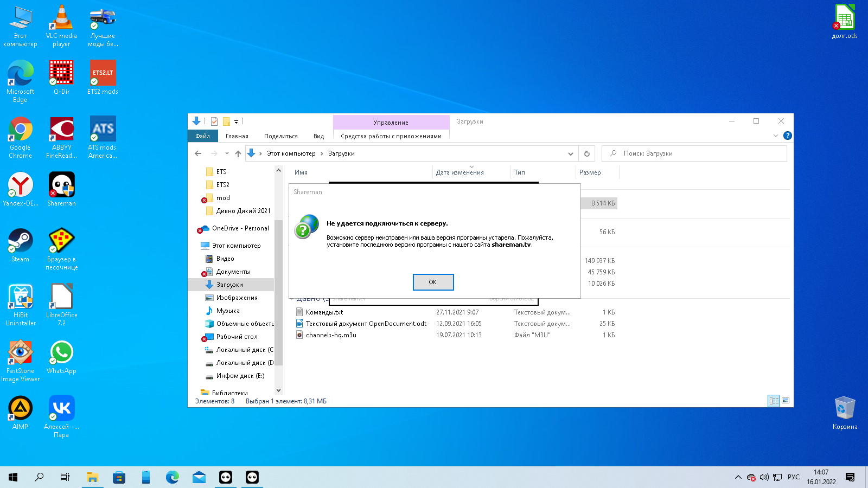Switch keyboard language РУС indicator
Viewport: 868px width, 488px height.
(x=794, y=477)
